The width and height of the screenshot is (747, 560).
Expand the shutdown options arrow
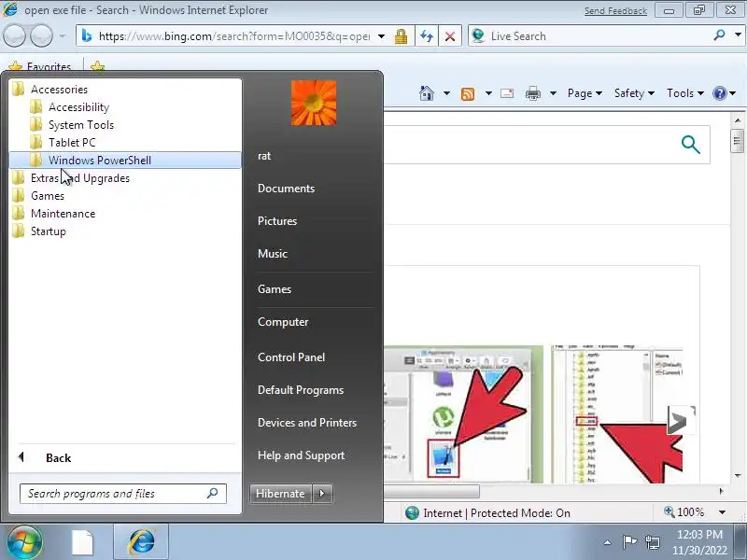[x=322, y=494]
